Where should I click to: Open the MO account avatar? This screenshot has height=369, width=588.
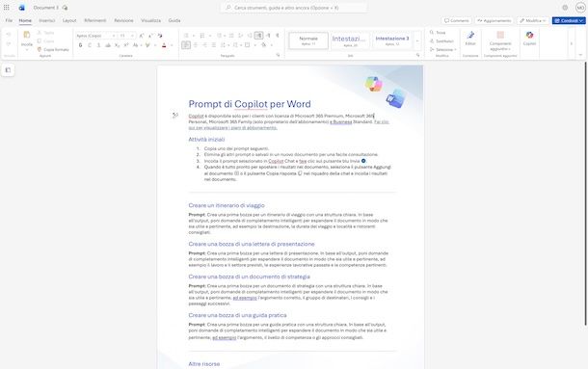pyautogui.click(x=580, y=8)
